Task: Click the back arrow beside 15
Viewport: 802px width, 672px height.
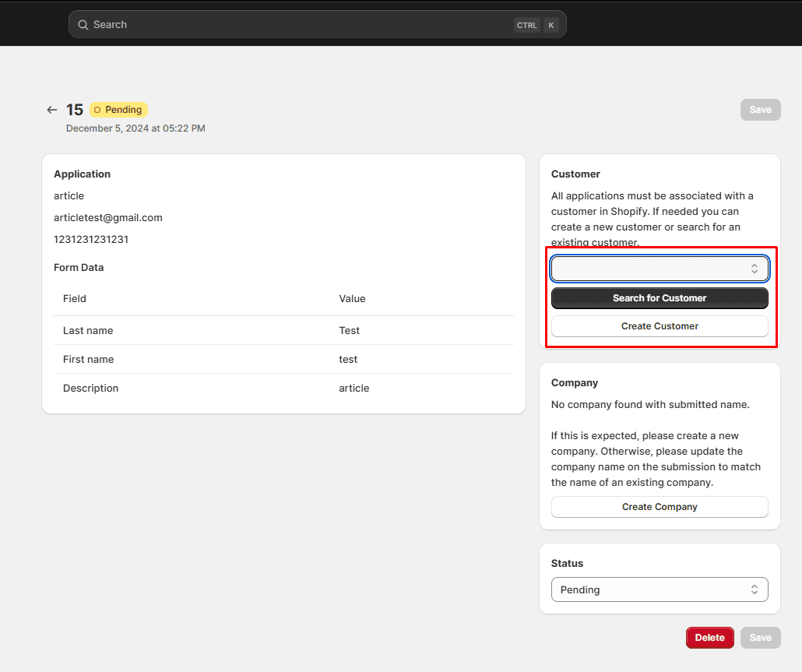Action: coord(51,110)
